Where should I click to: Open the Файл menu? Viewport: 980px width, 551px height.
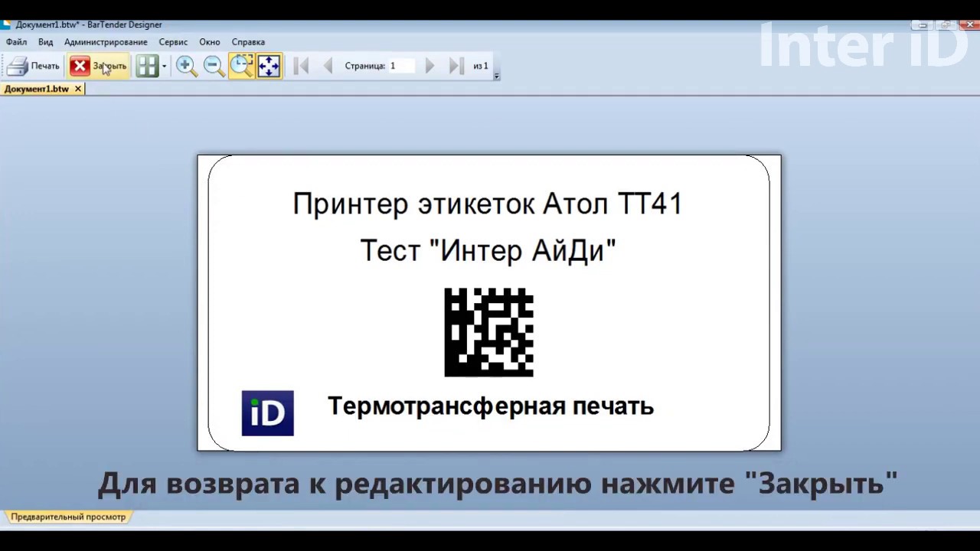point(16,42)
